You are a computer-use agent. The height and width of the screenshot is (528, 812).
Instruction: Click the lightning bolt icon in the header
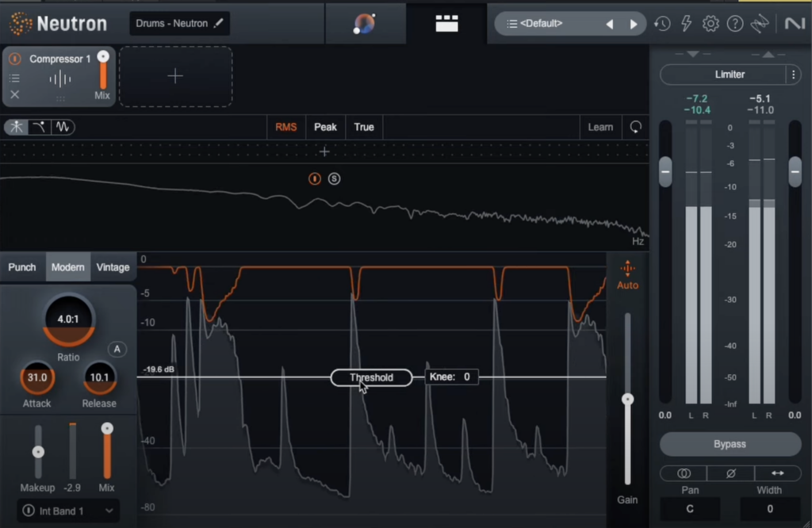[x=686, y=24]
